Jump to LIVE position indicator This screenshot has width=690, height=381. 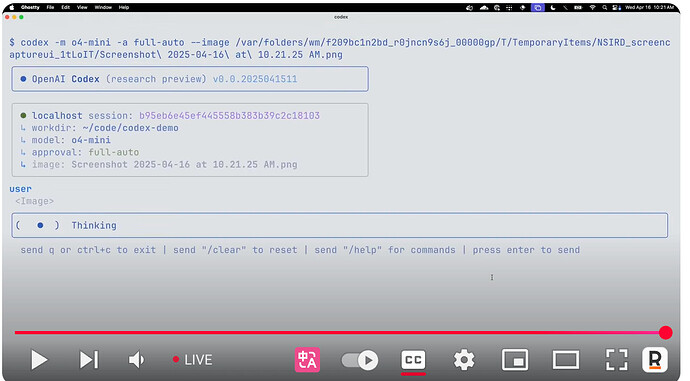coord(193,360)
